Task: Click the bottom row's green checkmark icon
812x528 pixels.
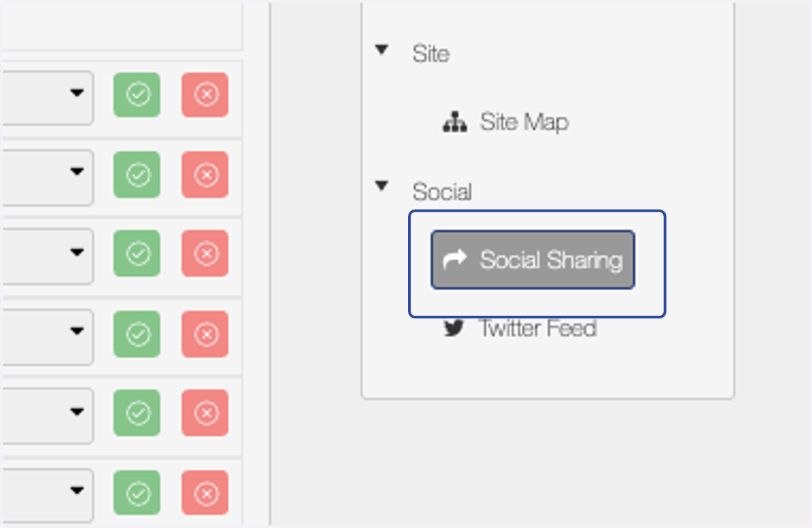Action: pos(137,493)
